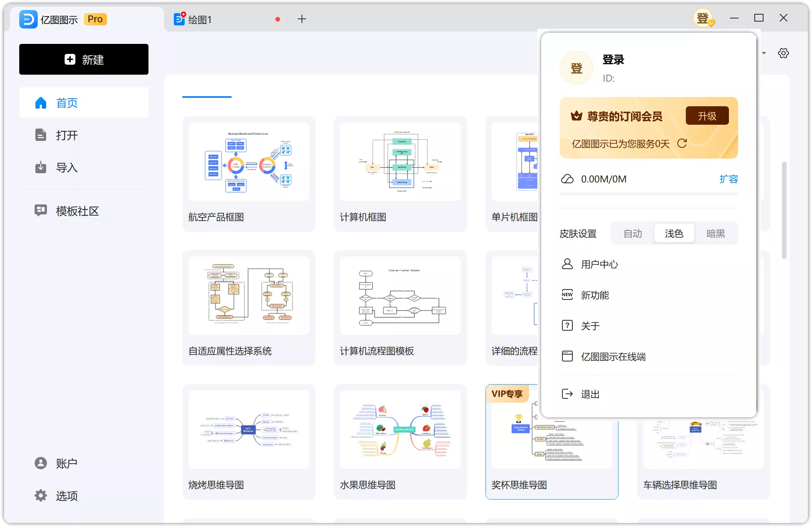Go to 模板社区 template community
The image size is (812, 527).
[x=83, y=211]
